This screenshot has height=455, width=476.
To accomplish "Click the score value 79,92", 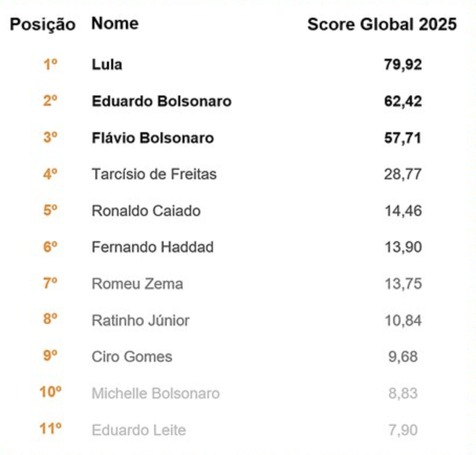I will (403, 64).
